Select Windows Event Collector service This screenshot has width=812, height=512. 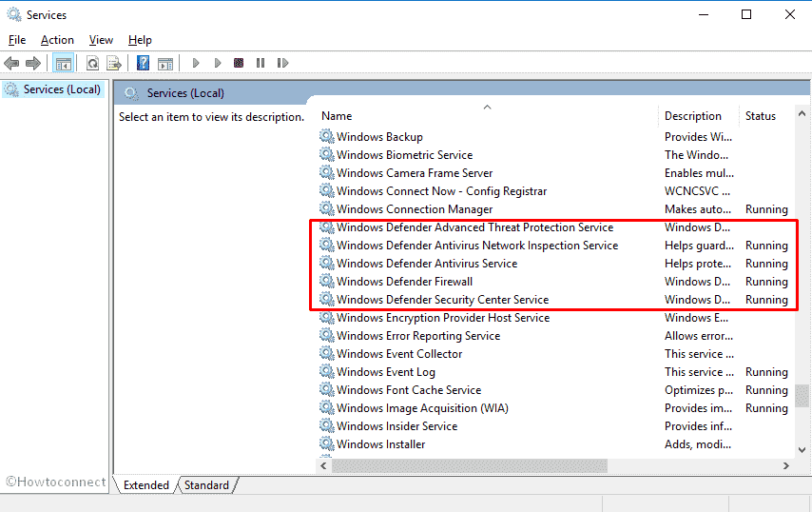[x=399, y=354]
